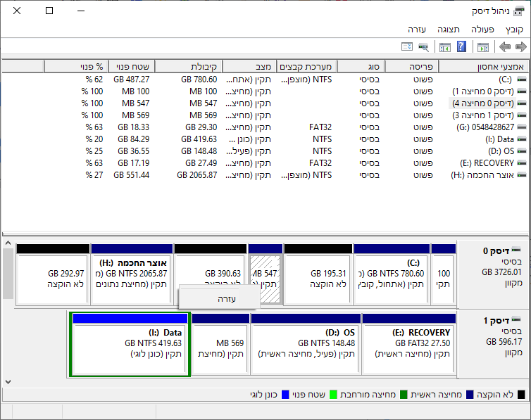Viewport: 531px width, 420px height.
Task: Click percent free cell '% 27'
Action: pos(94,175)
